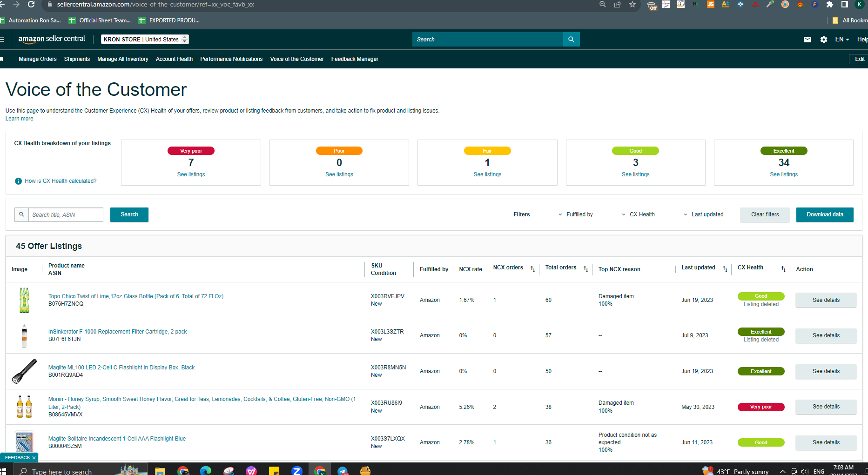Click the info icon beside CX Health calculated

[x=18, y=181]
